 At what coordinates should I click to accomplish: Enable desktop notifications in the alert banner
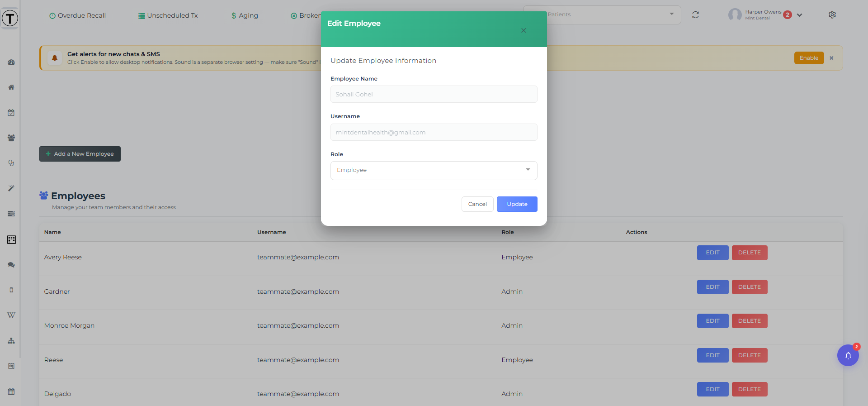coord(809,58)
